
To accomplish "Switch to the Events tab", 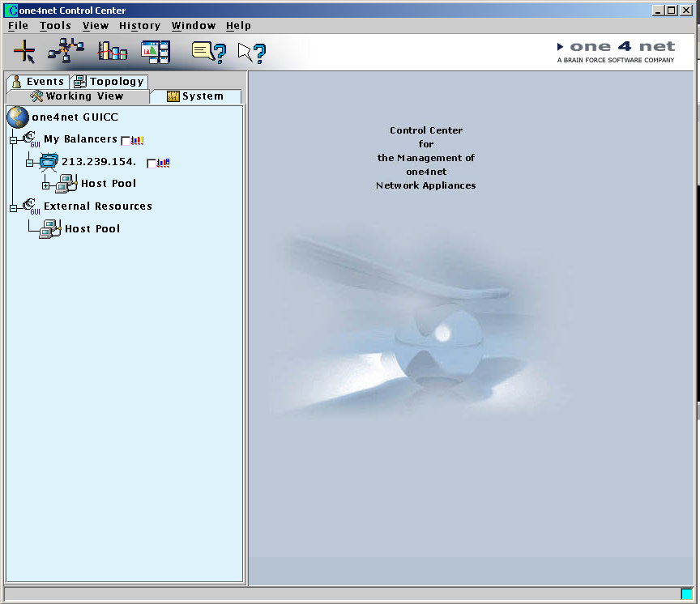I will click(x=38, y=82).
